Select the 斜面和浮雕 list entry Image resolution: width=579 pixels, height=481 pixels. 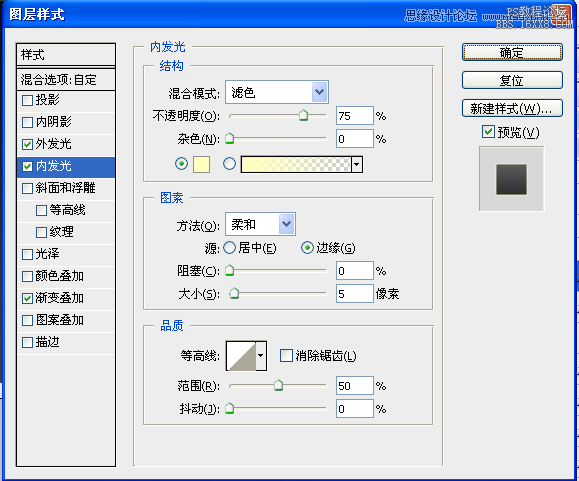coord(66,189)
